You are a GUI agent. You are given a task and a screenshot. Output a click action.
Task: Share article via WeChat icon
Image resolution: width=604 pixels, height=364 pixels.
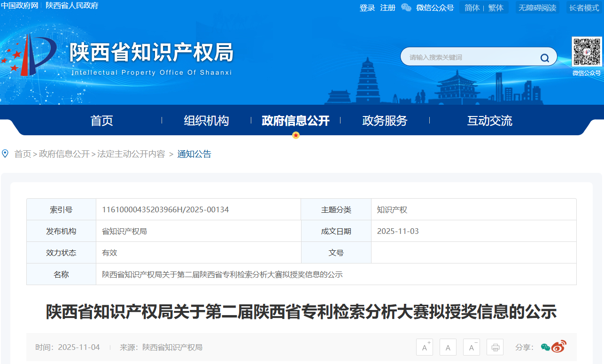pyautogui.click(x=545, y=347)
